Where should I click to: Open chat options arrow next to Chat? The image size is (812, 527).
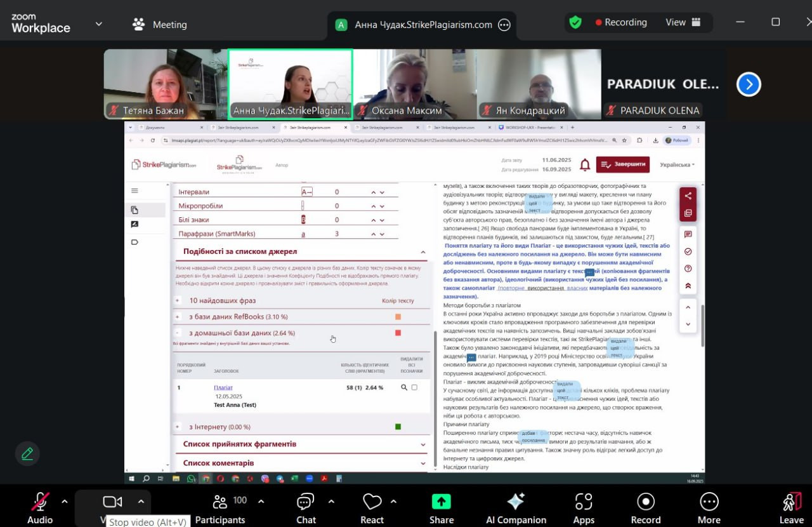coord(331,502)
